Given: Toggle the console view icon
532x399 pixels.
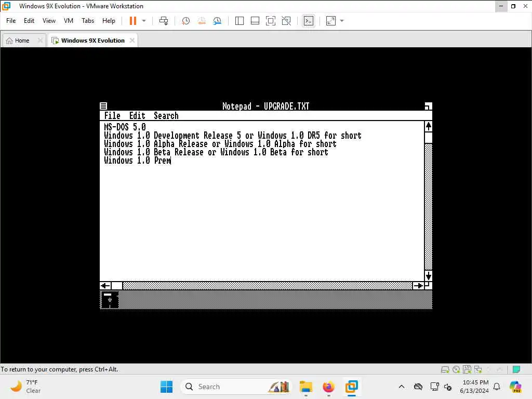Looking at the screenshot, I should [309, 21].
